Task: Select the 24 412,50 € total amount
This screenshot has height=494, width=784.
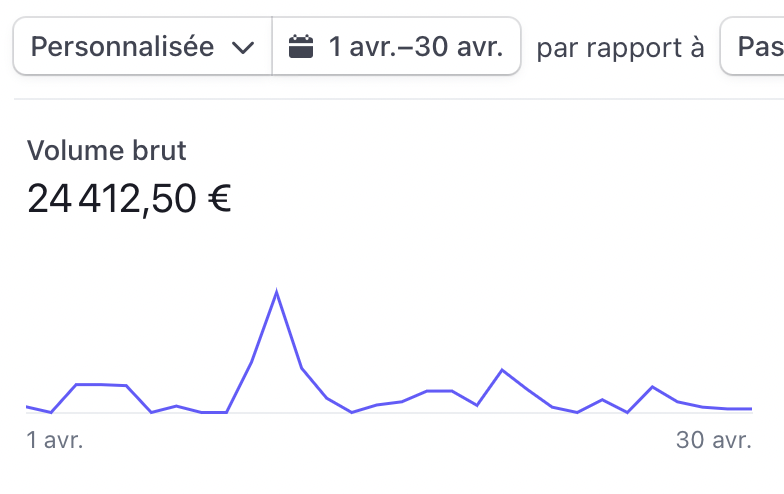Action: pyautogui.click(x=129, y=199)
